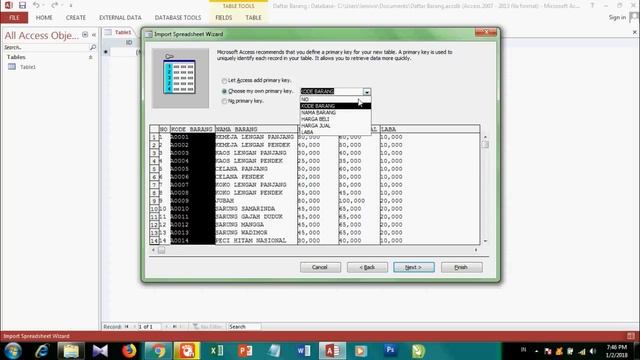Click the Save icon in quick access toolbar
The width and height of the screenshot is (640, 360).
(22, 5)
